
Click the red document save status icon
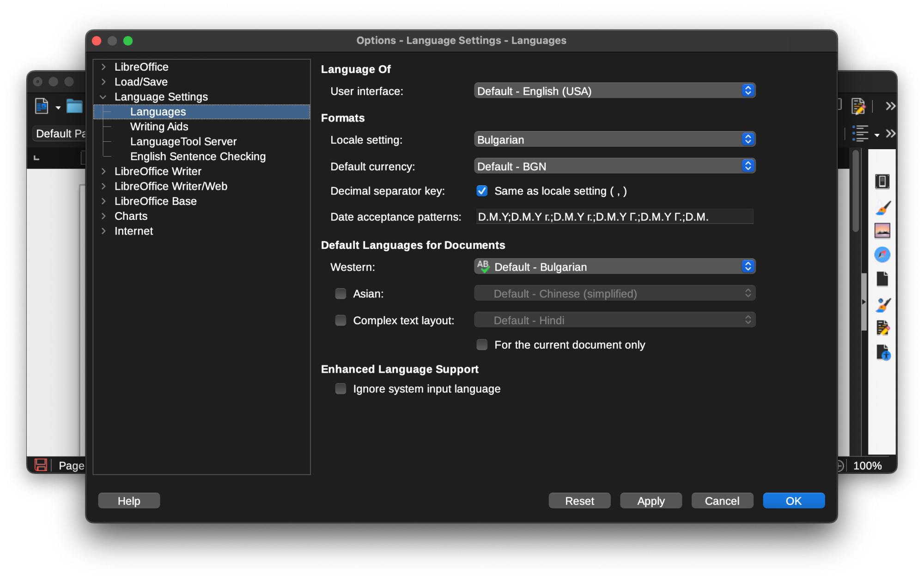click(41, 465)
